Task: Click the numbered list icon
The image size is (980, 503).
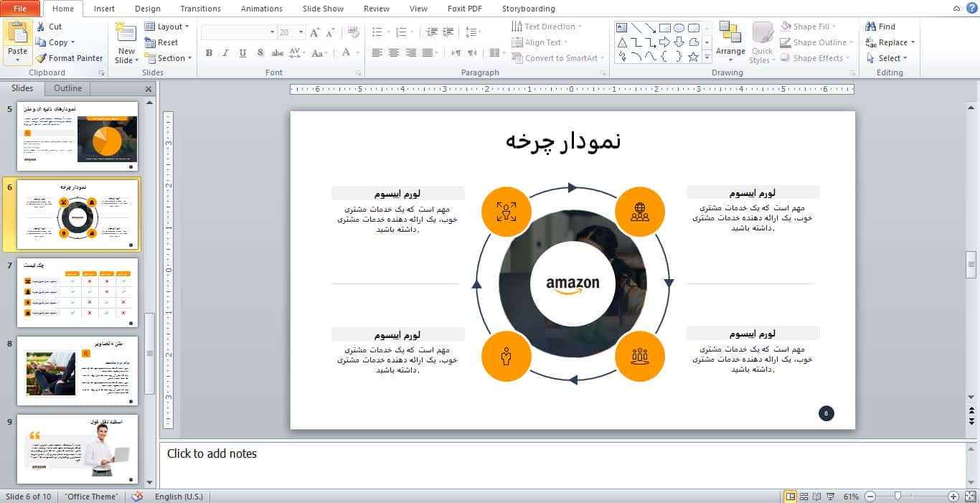Action: point(400,32)
